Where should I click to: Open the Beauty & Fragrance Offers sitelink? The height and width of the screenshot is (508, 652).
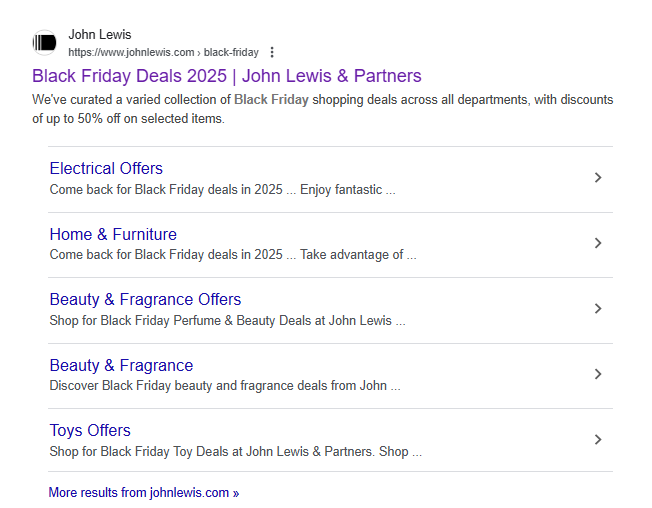click(145, 300)
